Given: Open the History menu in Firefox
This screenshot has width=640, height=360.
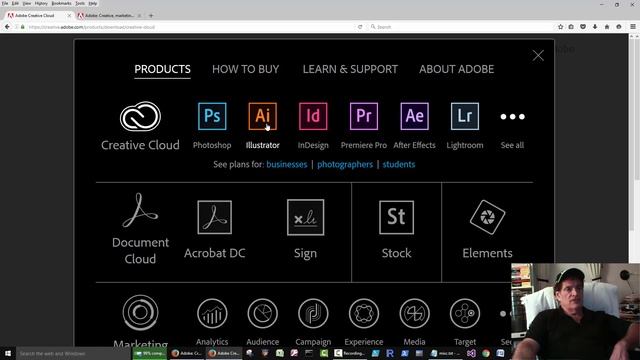Looking at the screenshot, I should [41, 3].
